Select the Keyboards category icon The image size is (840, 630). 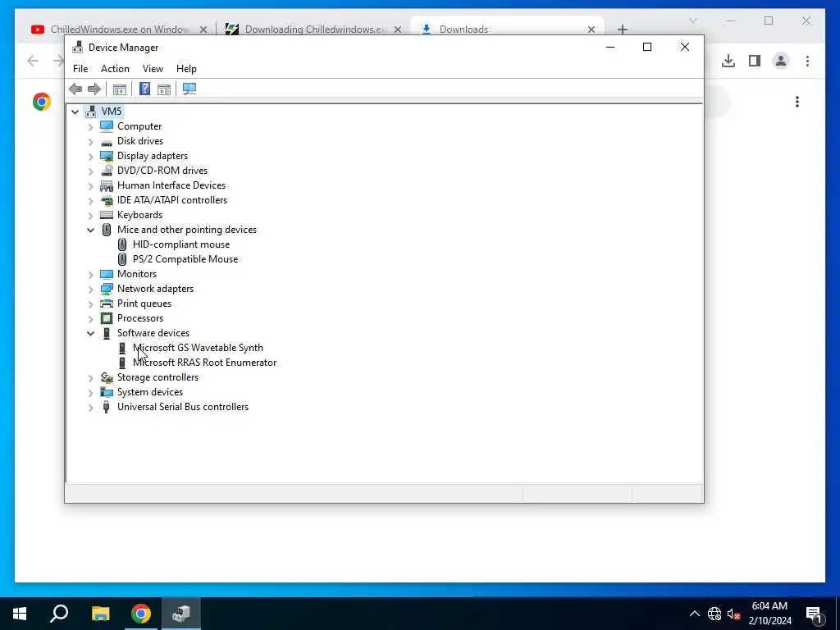coord(107,215)
